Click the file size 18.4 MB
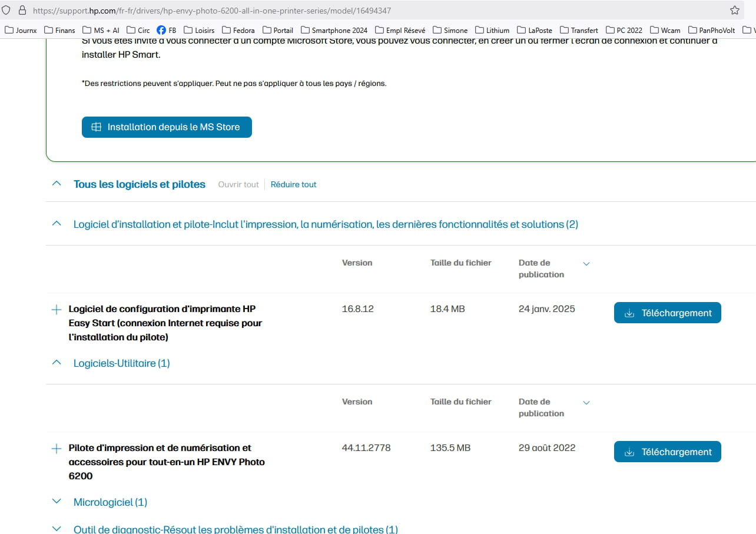The height and width of the screenshot is (534, 756). [x=447, y=309]
